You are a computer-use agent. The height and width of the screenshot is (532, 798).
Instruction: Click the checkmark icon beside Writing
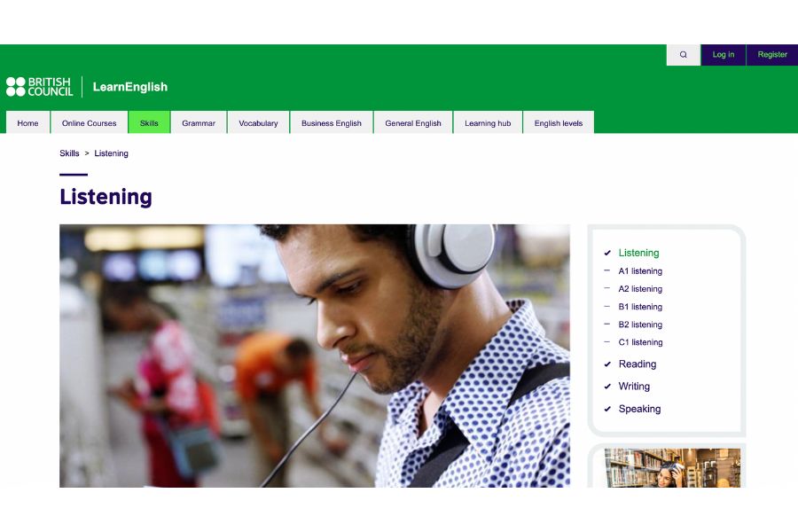[607, 387]
